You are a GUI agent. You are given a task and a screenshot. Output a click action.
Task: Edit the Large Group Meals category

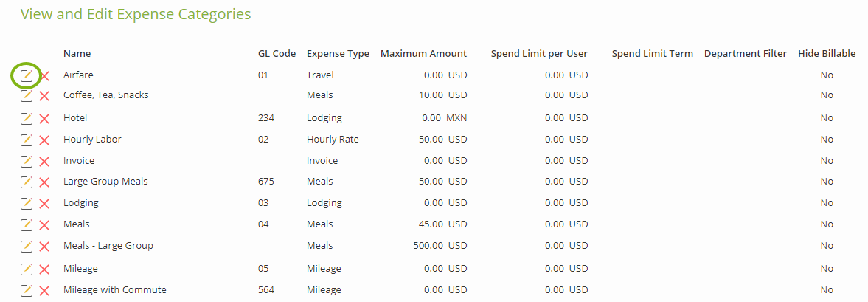point(27,182)
